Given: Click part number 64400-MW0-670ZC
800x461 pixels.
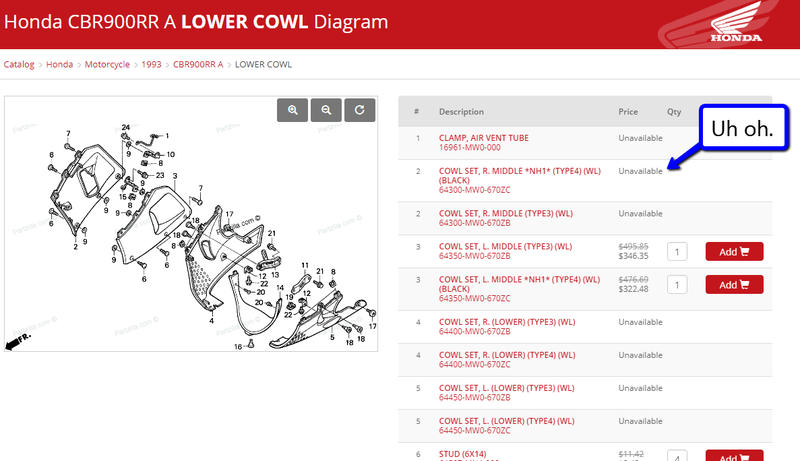Looking at the screenshot, I should tap(474, 365).
